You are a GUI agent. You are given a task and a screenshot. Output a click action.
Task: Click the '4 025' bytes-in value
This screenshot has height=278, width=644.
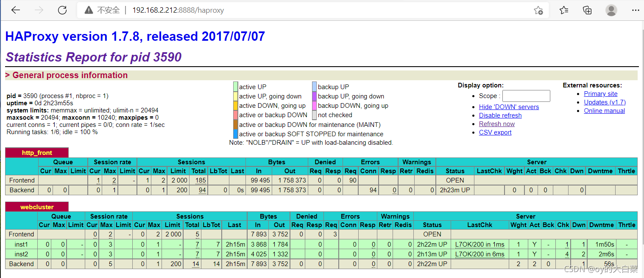click(x=258, y=254)
